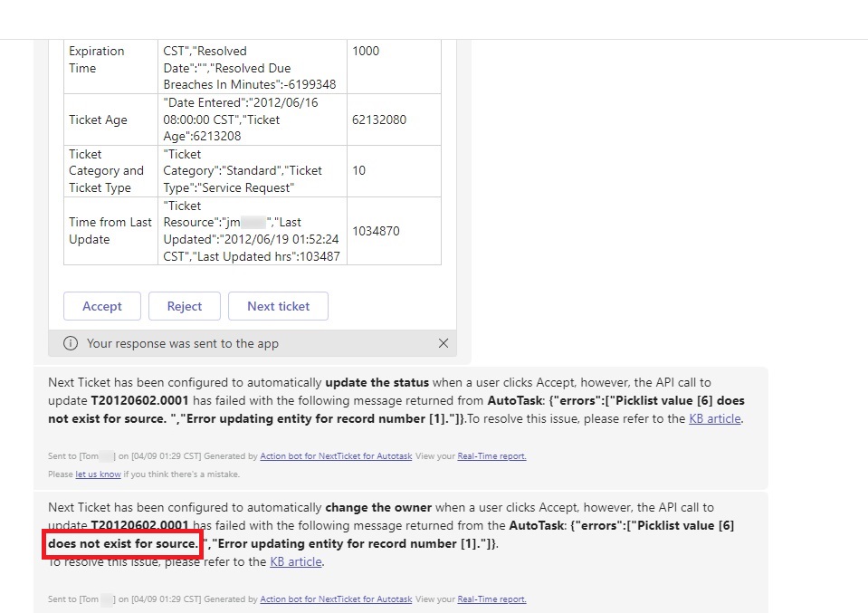Click the info icon beside response notice
The image size is (868, 613).
(x=71, y=343)
